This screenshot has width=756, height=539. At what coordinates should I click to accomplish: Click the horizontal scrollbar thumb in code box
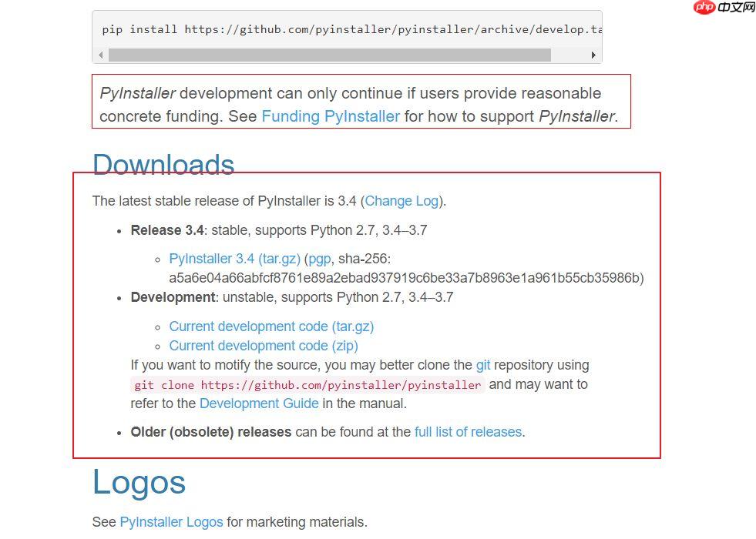coord(330,55)
